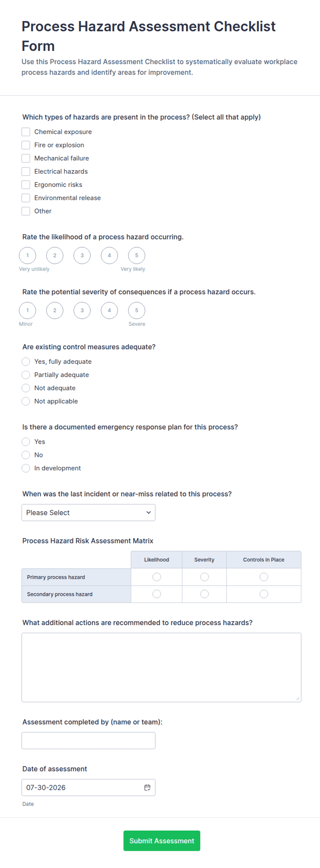Choose severity rating 3
This screenshot has height=868, width=320.
pyautogui.click(x=82, y=310)
